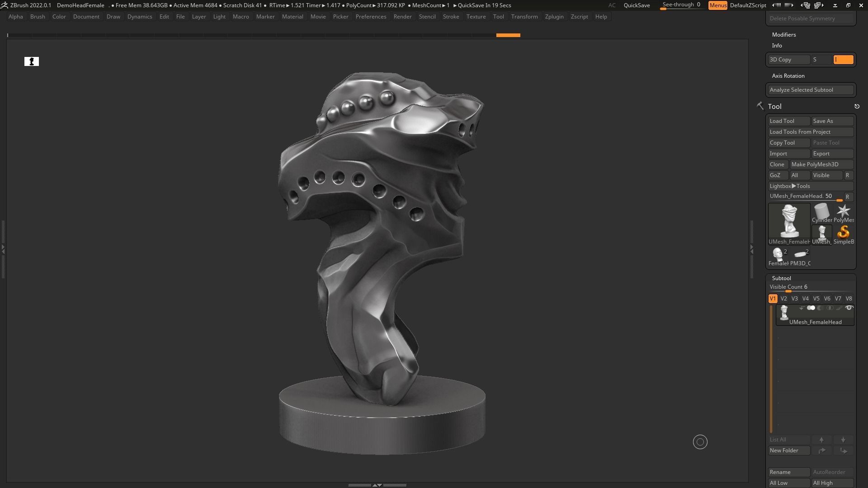Screen dimensions: 868x488
Task: Choose the PM3D_Cylinder tool thumbnail
Action: (x=800, y=256)
